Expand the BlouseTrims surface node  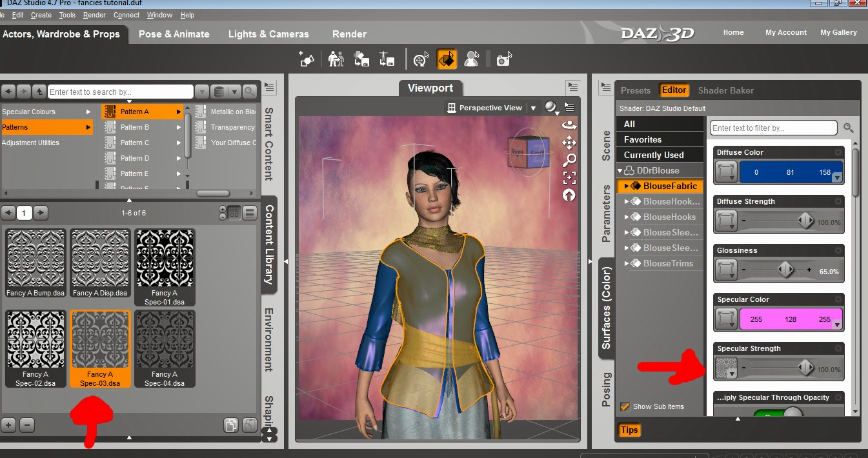(626, 263)
